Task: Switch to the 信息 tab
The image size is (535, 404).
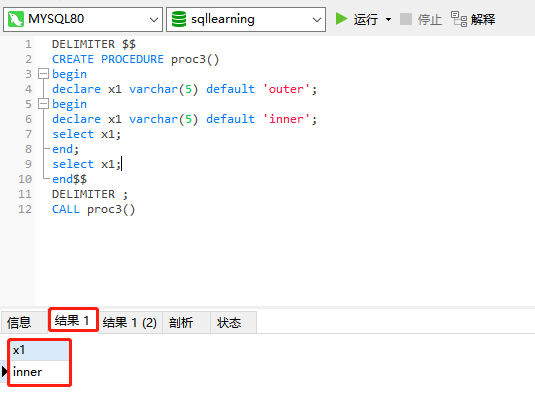Action: (24, 322)
